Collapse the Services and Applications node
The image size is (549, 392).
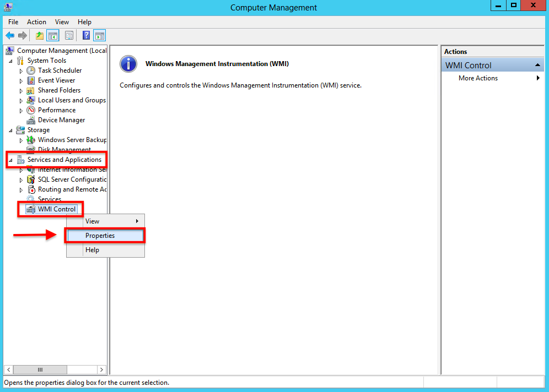[x=11, y=160]
